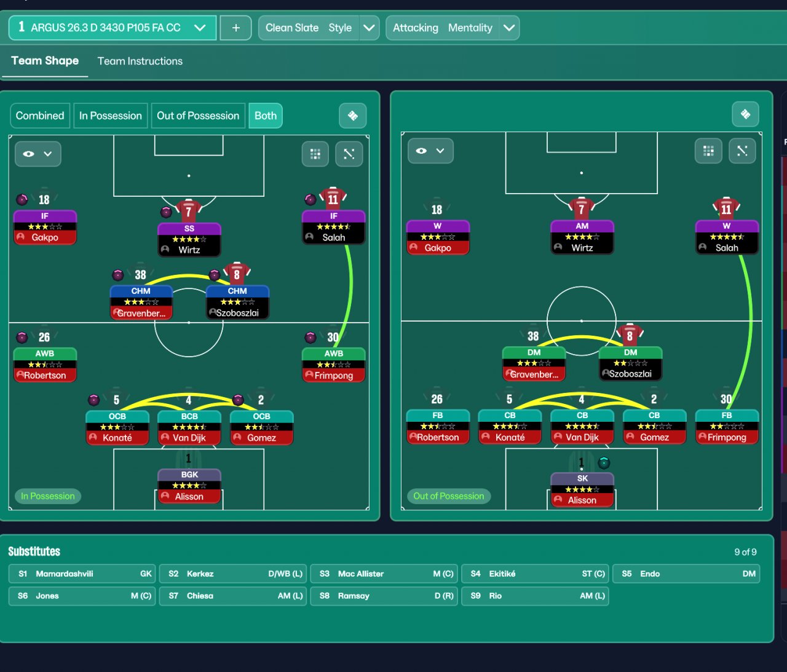787x672 pixels.
Task: Select Salah W role out of possession
Action: point(727,237)
